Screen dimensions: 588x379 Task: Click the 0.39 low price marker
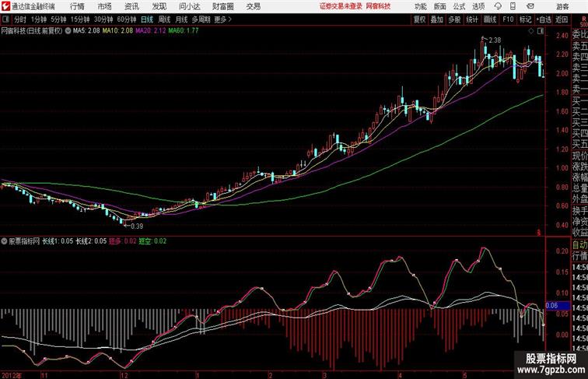(x=137, y=226)
